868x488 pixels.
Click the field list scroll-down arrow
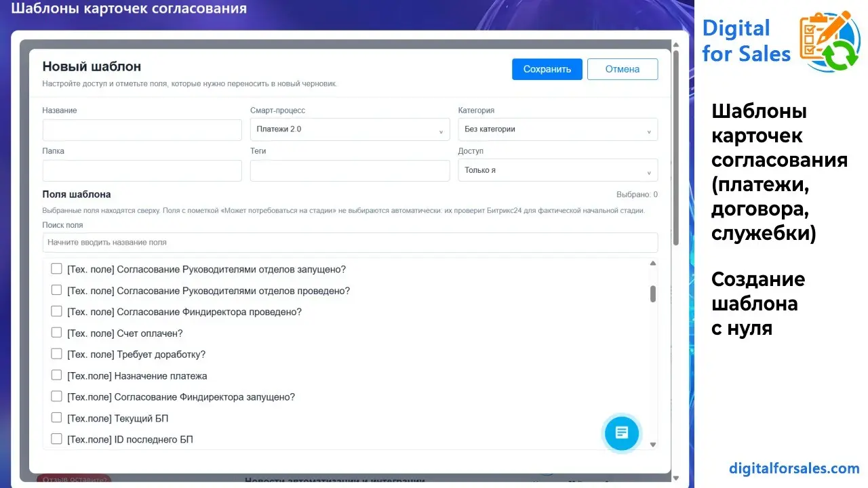click(653, 445)
